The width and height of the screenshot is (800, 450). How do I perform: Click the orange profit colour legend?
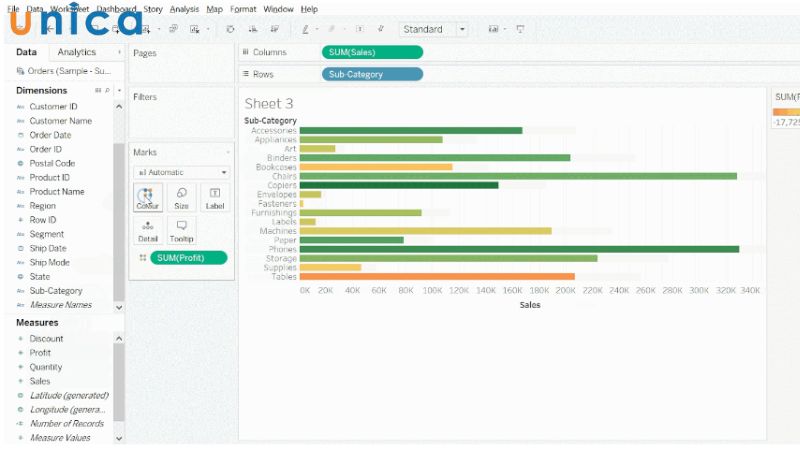[x=786, y=111]
